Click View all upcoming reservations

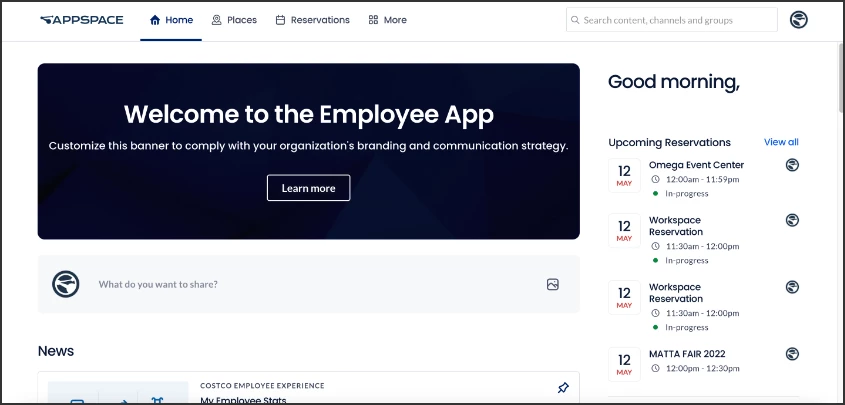coord(781,142)
